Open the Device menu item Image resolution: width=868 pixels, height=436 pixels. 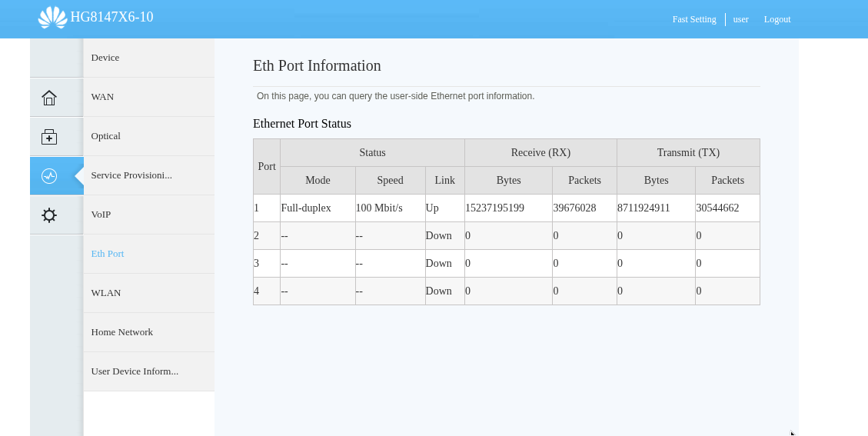[x=105, y=58]
